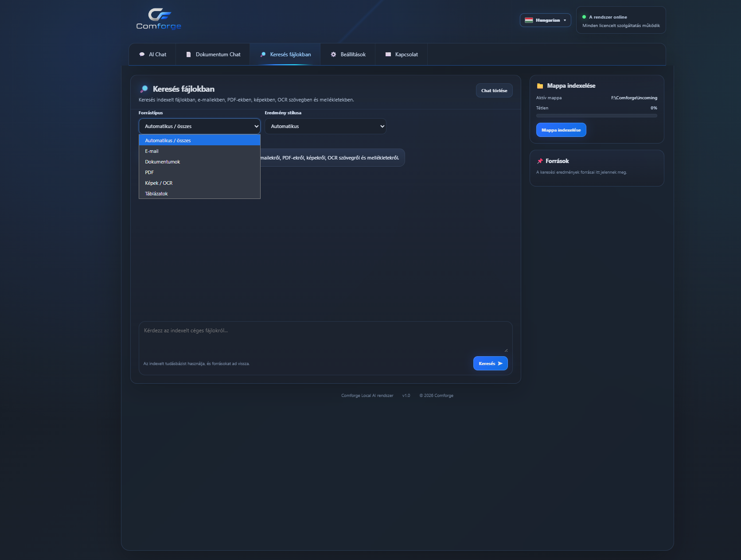Click Comforge Local AI rendszer footer text
The height and width of the screenshot is (560, 741).
click(x=367, y=396)
